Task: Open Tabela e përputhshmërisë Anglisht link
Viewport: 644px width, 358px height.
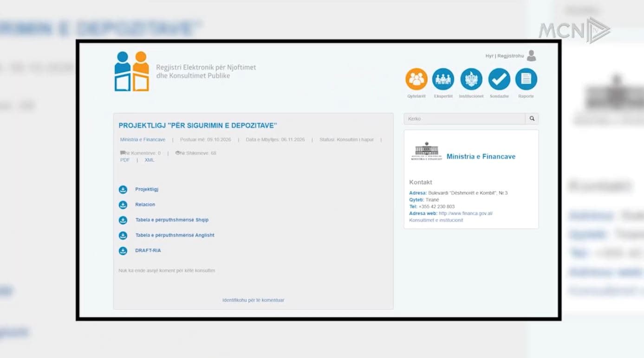Action: tap(175, 235)
